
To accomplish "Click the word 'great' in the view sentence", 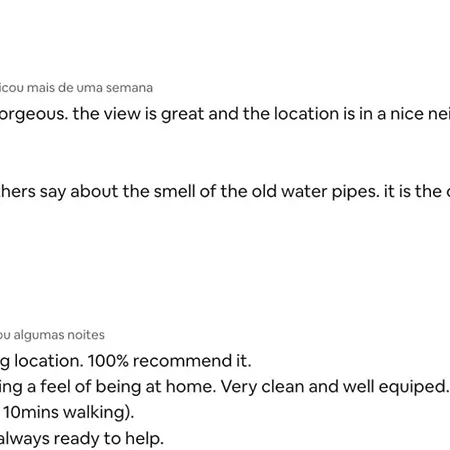I will tap(183, 115).
